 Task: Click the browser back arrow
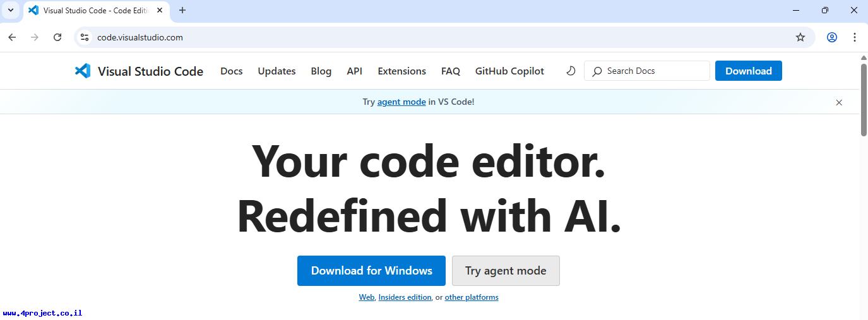click(x=12, y=37)
